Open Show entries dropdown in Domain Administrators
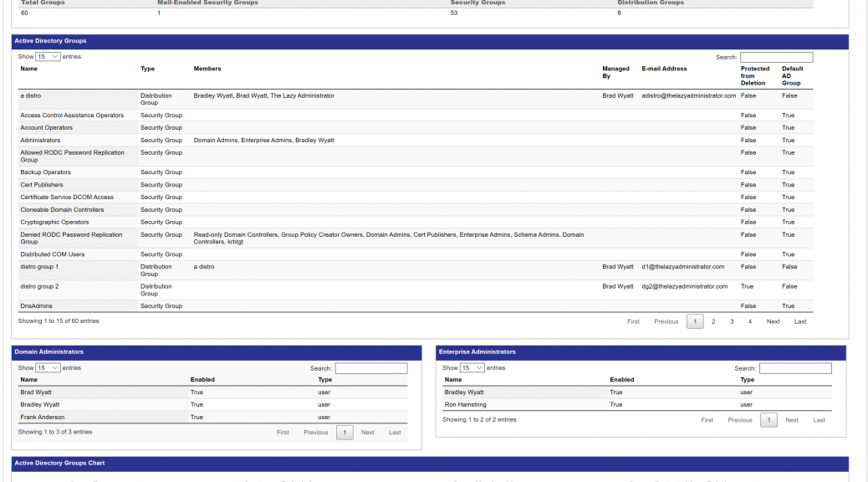Image resolution: width=868 pixels, height=482 pixels. [48, 368]
